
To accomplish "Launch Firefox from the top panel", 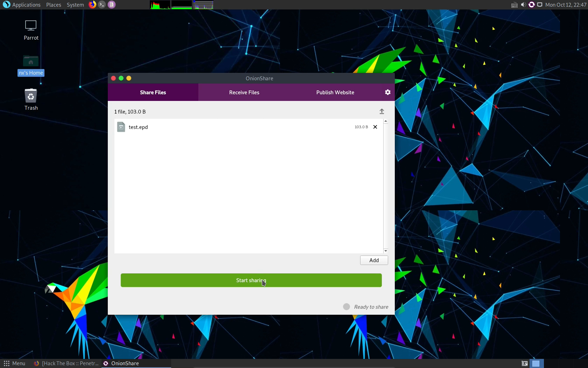I will click(x=92, y=5).
